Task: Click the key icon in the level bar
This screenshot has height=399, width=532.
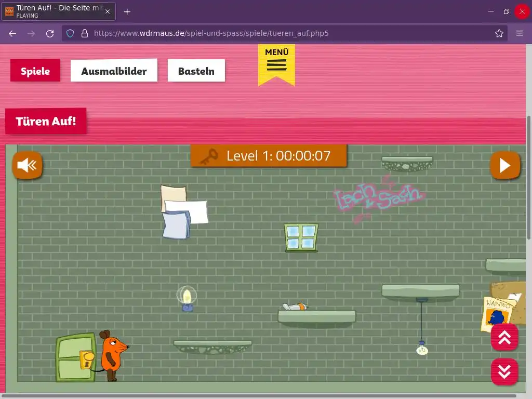Action: 209,156
